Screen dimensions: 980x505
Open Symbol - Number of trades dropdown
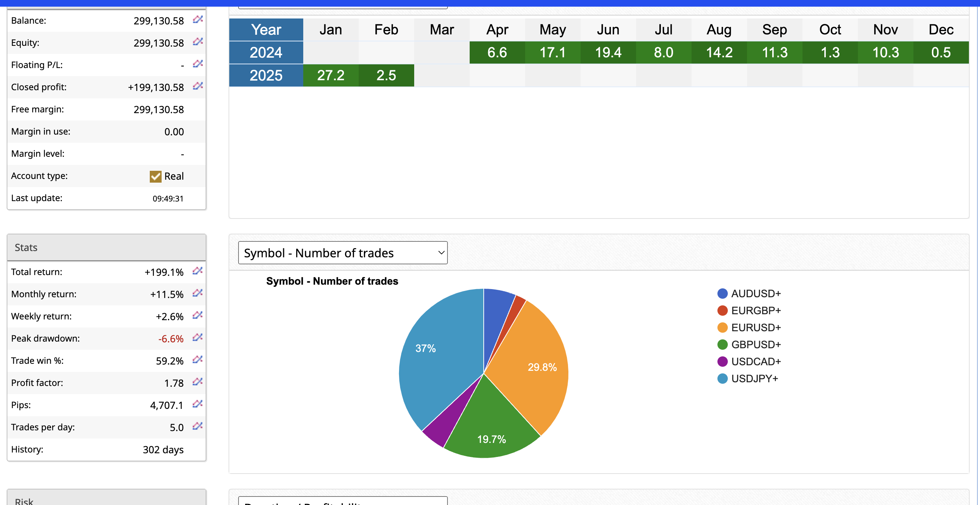342,253
